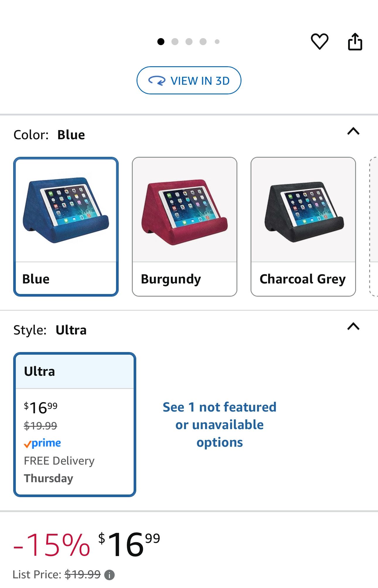Select the second carousel dot indicator
Image resolution: width=378 pixels, height=588 pixels.
click(x=175, y=42)
